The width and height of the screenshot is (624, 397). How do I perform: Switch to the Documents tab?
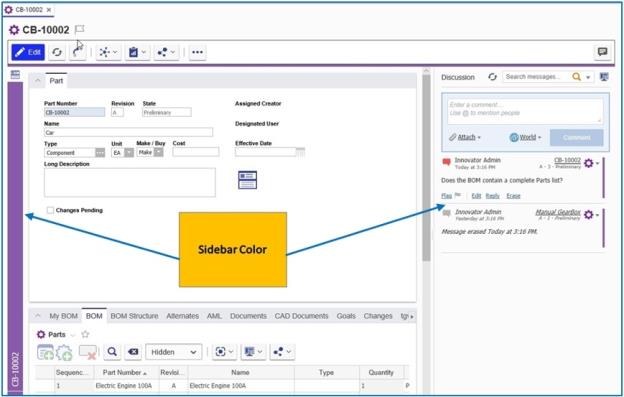tap(248, 316)
